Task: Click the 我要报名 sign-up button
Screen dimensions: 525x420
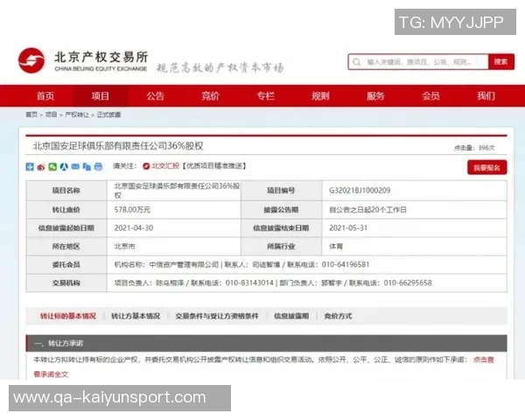Action: click(486, 167)
